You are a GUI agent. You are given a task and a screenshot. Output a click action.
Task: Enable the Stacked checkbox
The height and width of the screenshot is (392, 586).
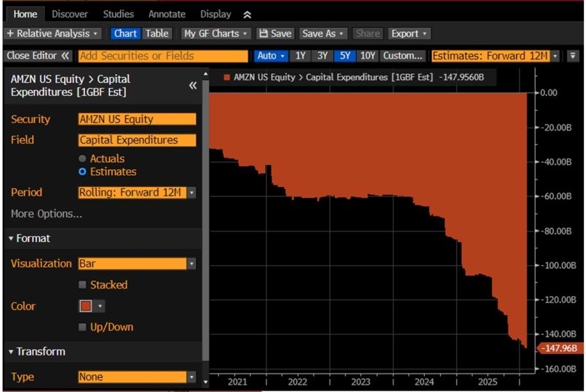coord(83,284)
